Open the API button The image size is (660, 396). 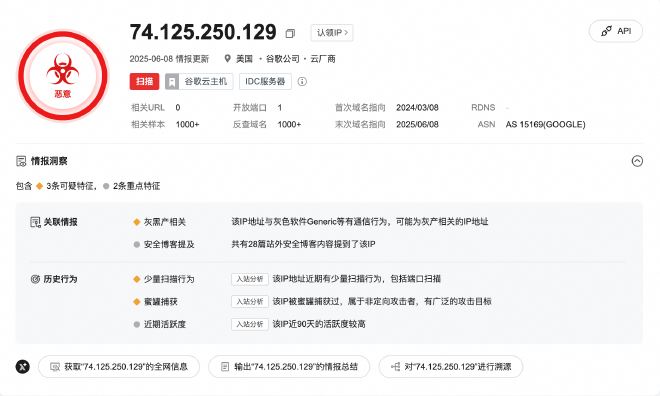[x=615, y=31]
